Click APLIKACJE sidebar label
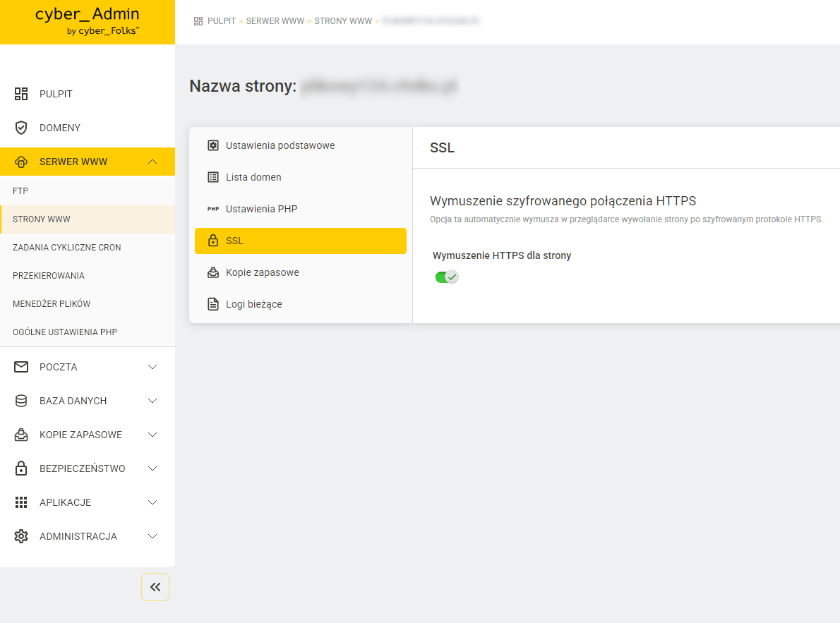Viewport: 840px width, 623px height. [x=66, y=502]
